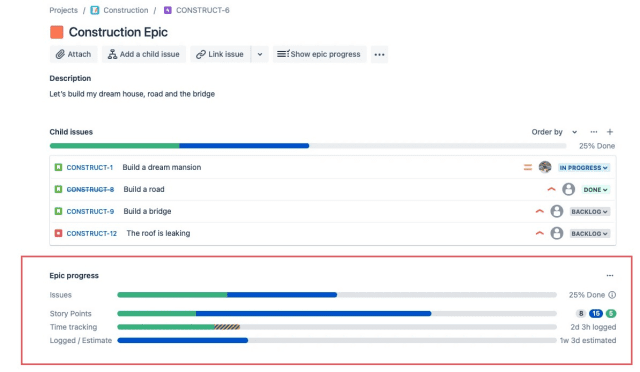The width and height of the screenshot is (640, 372).
Task: Open DONE status dropdown for Build a road
Action: point(596,190)
